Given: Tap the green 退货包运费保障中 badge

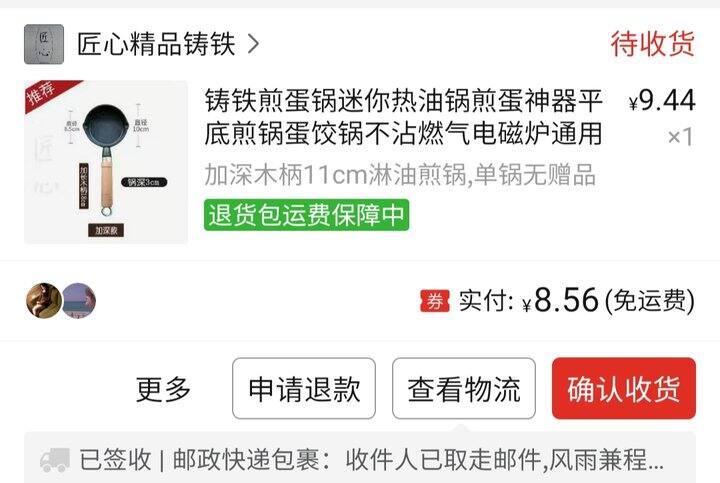Looking at the screenshot, I should click(x=306, y=215).
